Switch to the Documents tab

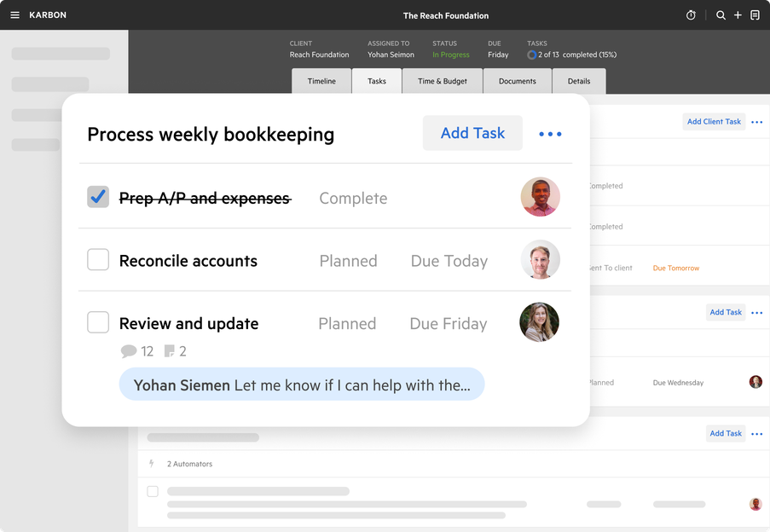pyautogui.click(x=517, y=81)
